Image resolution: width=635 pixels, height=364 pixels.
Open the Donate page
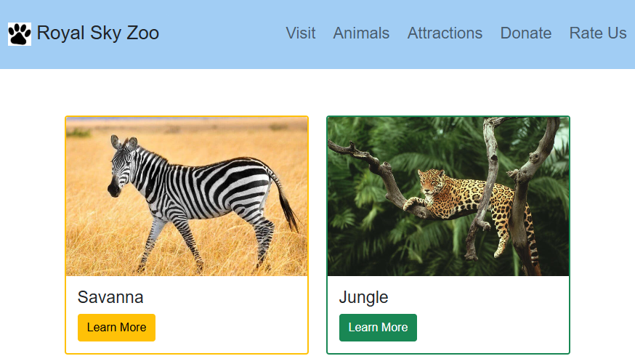click(525, 33)
